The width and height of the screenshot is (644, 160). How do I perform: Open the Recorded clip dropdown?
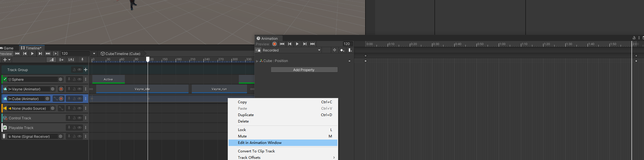point(319,50)
